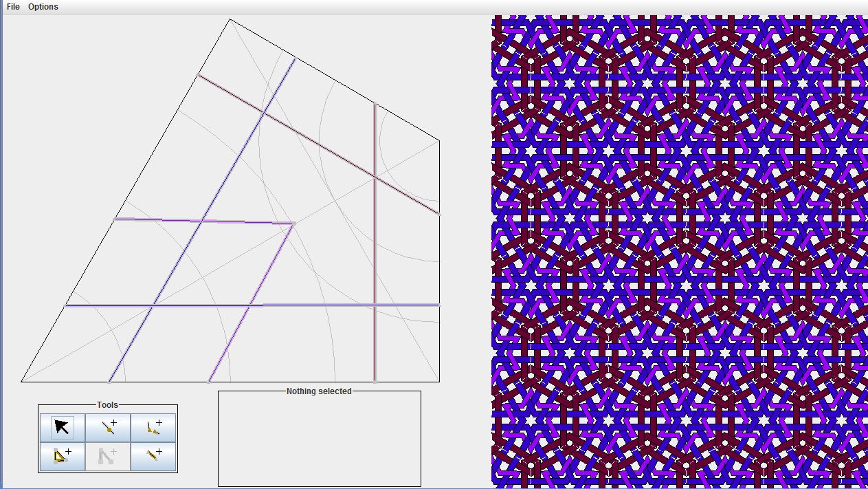
Task: Choose the add triangle shape tool
Action: coord(63,456)
